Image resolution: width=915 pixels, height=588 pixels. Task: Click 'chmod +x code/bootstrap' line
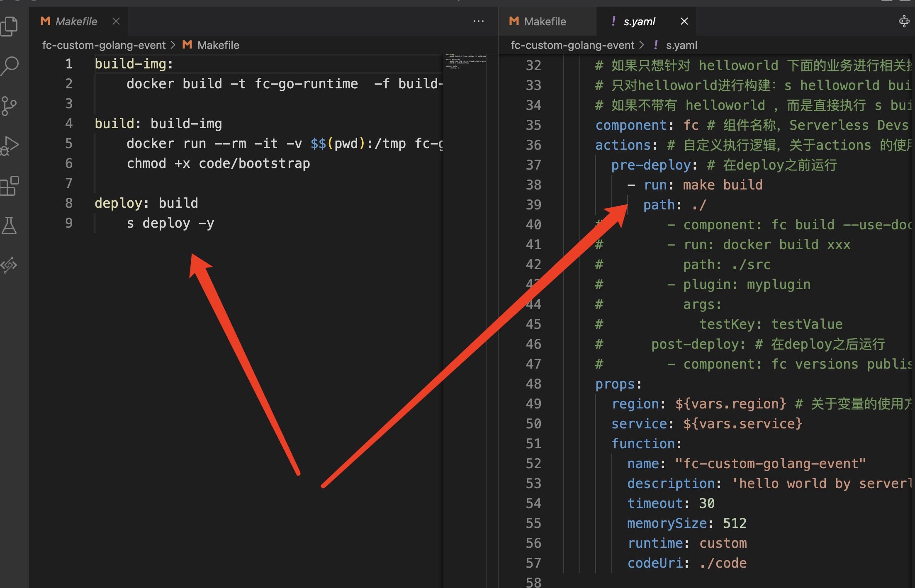[x=219, y=163]
